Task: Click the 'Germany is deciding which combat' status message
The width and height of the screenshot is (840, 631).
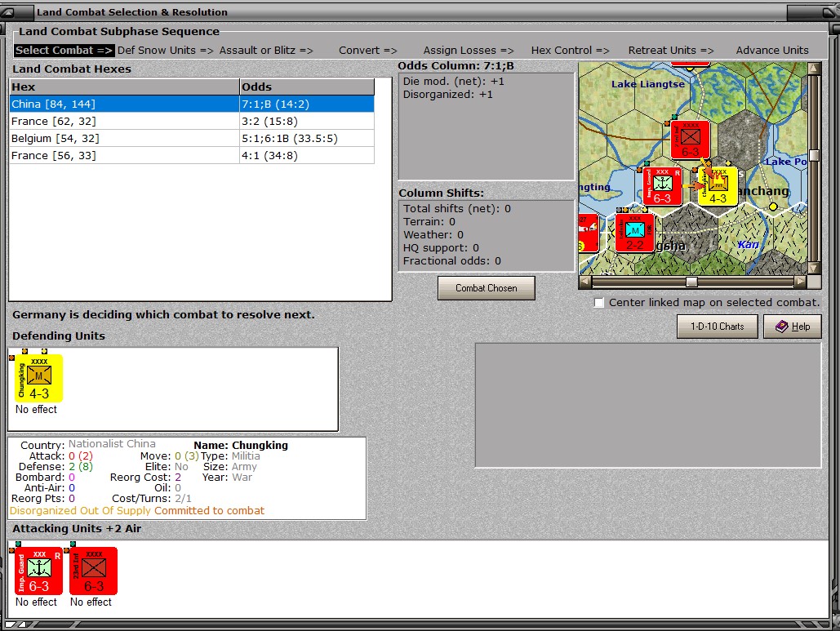Action: [x=163, y=314]
